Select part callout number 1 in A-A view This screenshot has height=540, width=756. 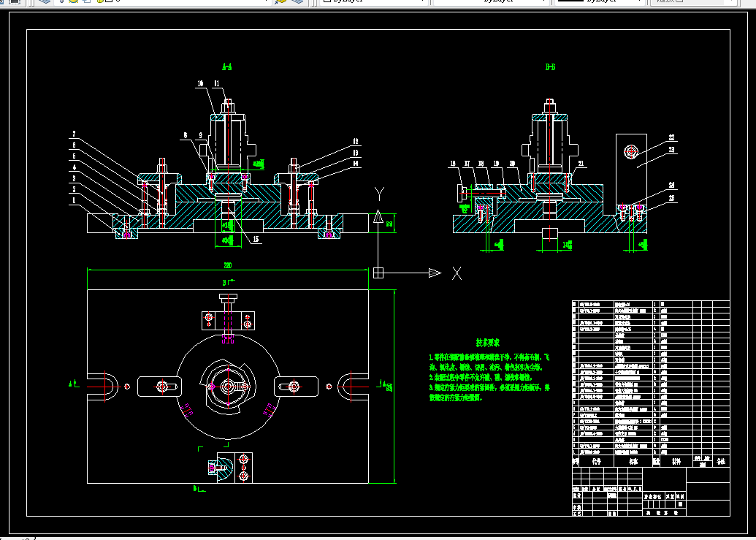[74, 199]
